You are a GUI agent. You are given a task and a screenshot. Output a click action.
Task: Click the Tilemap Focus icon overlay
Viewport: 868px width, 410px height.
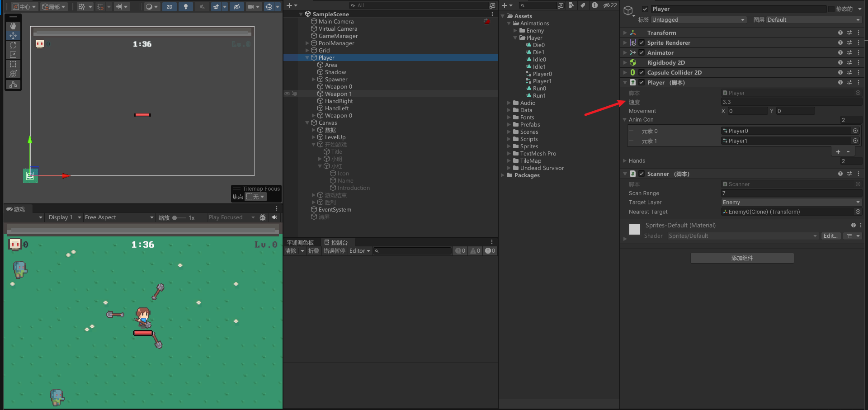237,189
